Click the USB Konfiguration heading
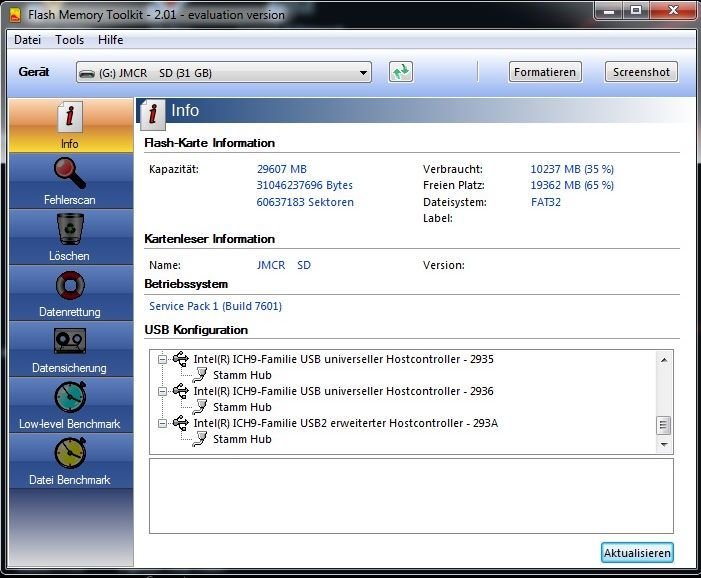 click(196, 330)
